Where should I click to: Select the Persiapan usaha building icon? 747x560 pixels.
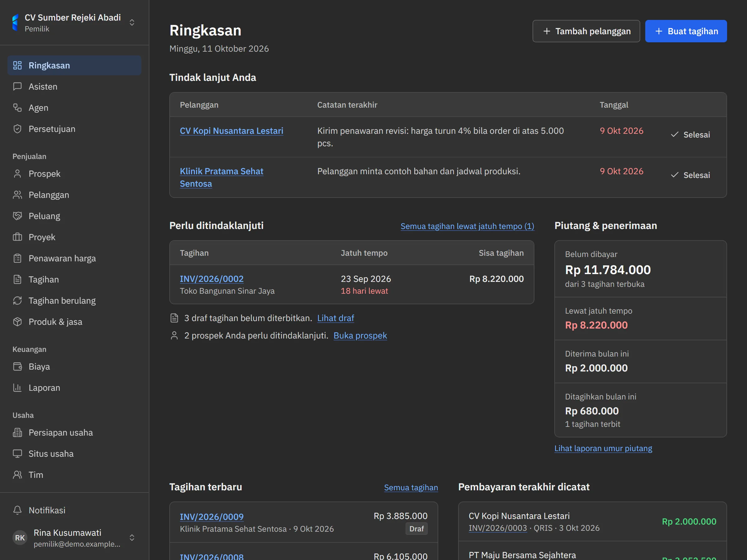coord(17,432)
